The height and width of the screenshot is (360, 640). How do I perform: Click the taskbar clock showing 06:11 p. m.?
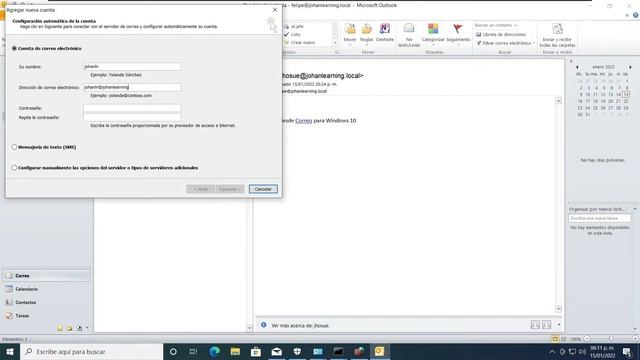[x=602, y=351]
